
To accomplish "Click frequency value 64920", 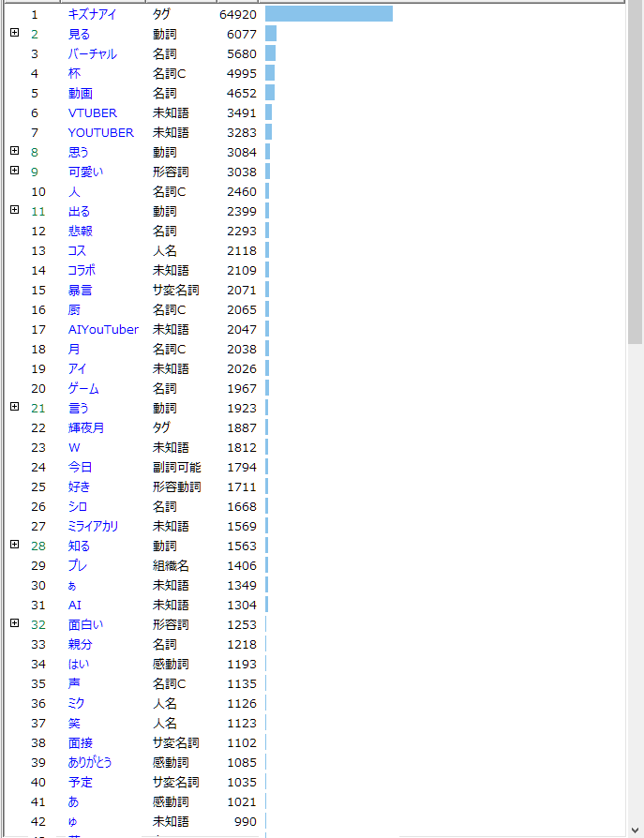I will [x=238, y=14].
